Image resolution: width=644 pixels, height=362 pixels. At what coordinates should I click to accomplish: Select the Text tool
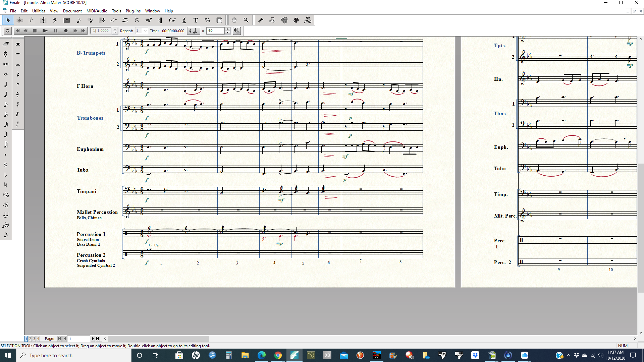click(x=196, y=20)
